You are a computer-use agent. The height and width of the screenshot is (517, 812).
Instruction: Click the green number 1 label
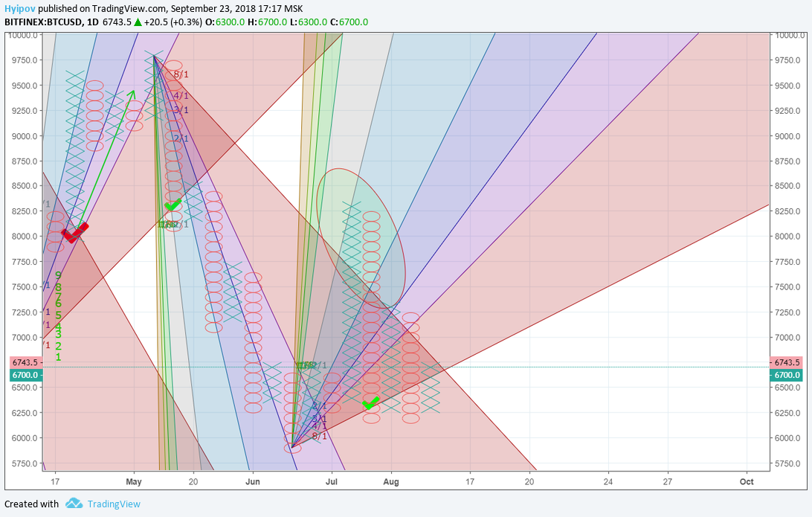coord(58,357)
